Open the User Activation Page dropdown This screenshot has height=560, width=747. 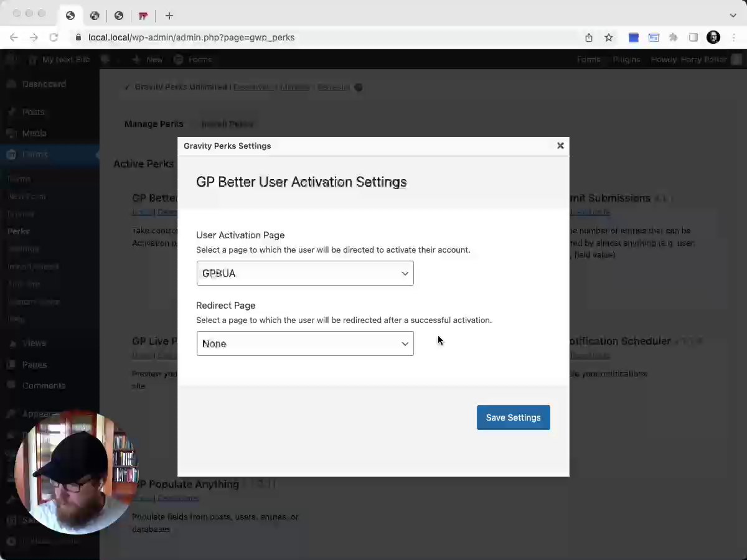coord(305,273)
